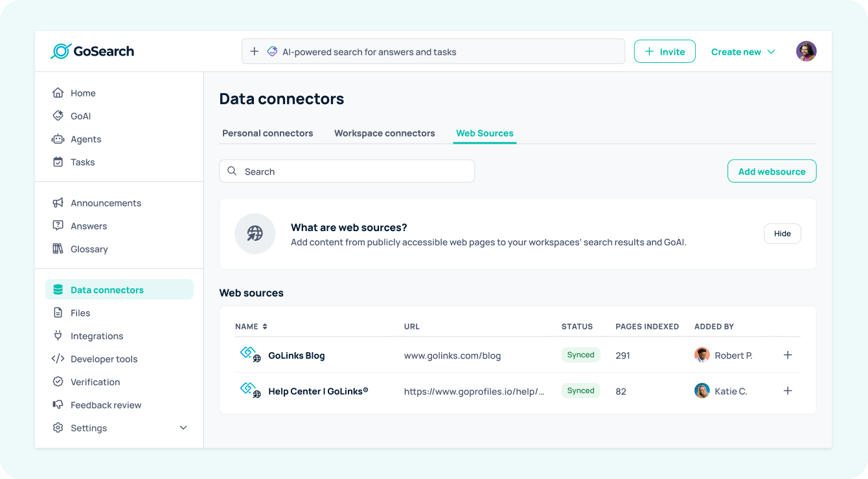Focus the web sources Search field

click(347, 171)
